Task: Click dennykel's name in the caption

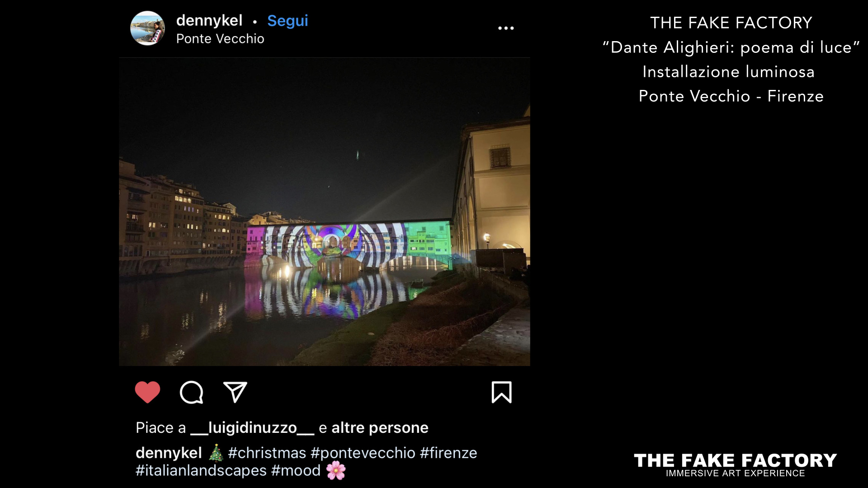Action: pos(169,453)
